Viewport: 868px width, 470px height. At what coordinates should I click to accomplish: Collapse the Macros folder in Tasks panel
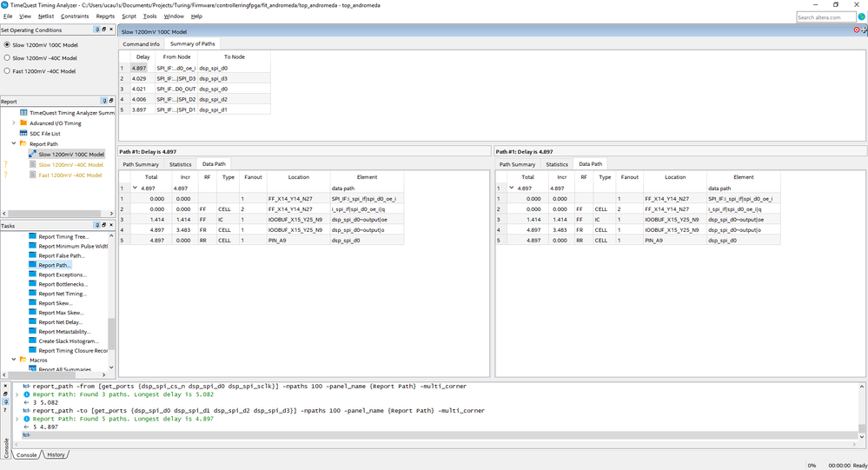pos(13,360)
